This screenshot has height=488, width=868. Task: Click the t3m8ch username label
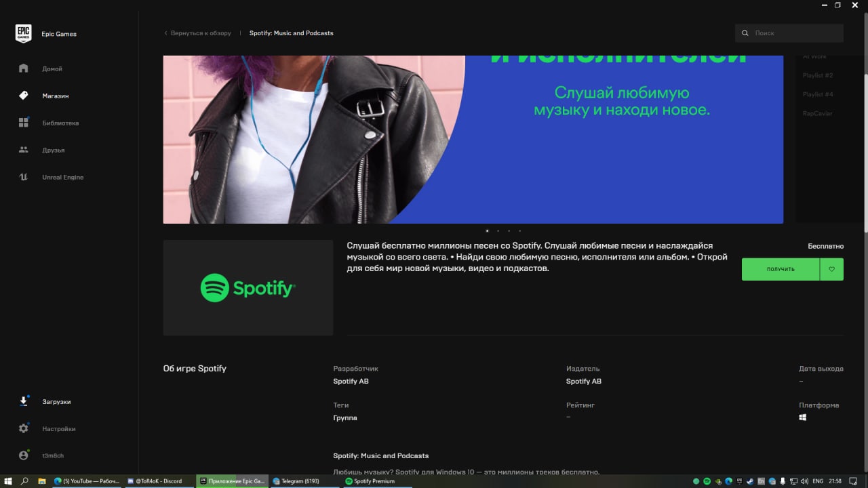click(x=53, y=455)
